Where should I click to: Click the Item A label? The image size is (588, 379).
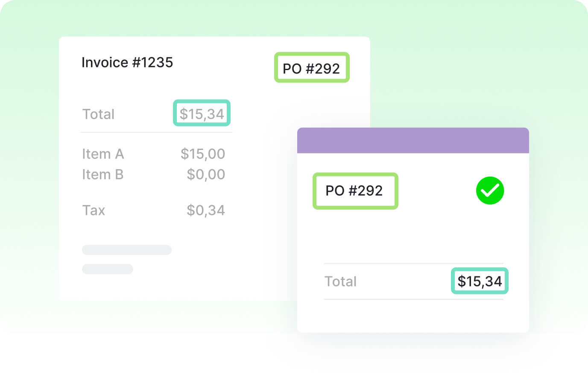(103, 154)
